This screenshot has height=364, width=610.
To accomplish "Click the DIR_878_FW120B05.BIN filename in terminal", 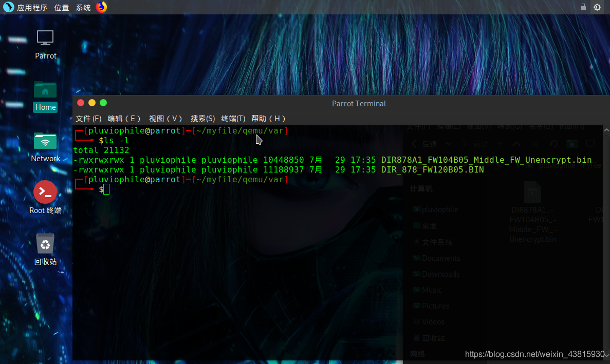I will [433, 170].
